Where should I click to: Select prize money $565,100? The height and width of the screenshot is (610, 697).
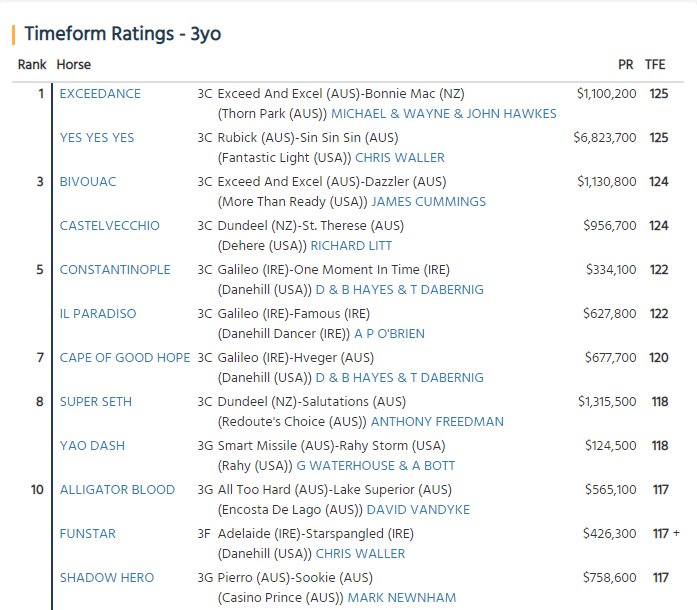611,490
